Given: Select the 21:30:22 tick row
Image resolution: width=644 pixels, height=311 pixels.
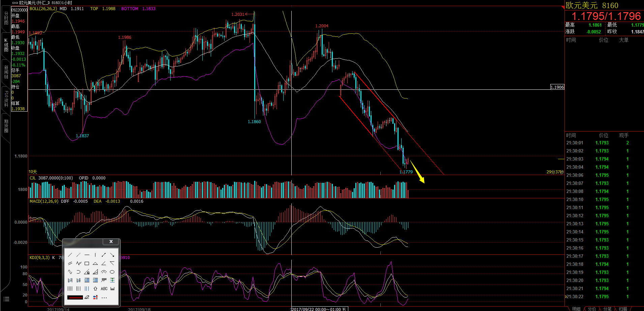Looking at the screenshot, I should coord(604,297).
